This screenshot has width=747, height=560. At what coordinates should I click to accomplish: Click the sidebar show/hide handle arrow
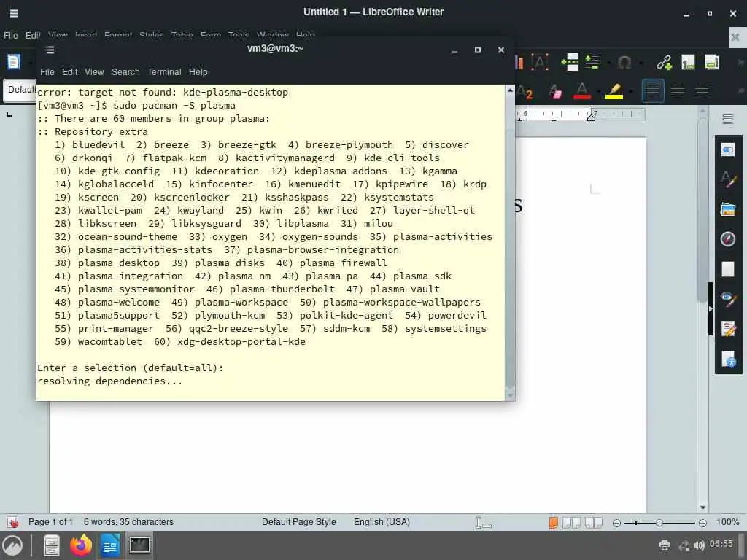click(711, 309)
